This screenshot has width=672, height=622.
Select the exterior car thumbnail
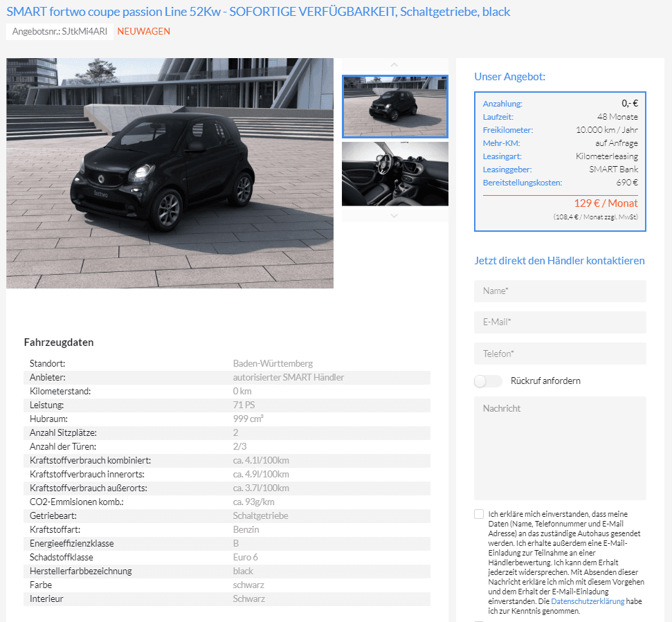click(394, 107)
